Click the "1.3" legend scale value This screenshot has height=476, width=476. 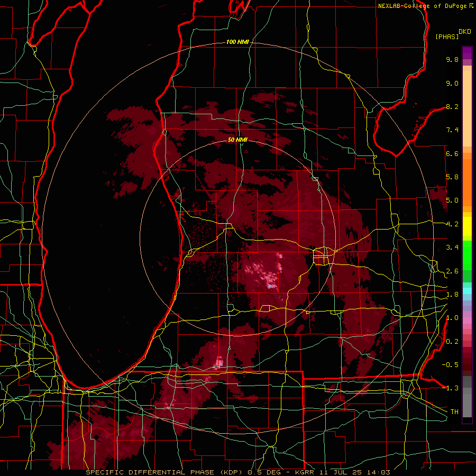(x=452, y=388)
